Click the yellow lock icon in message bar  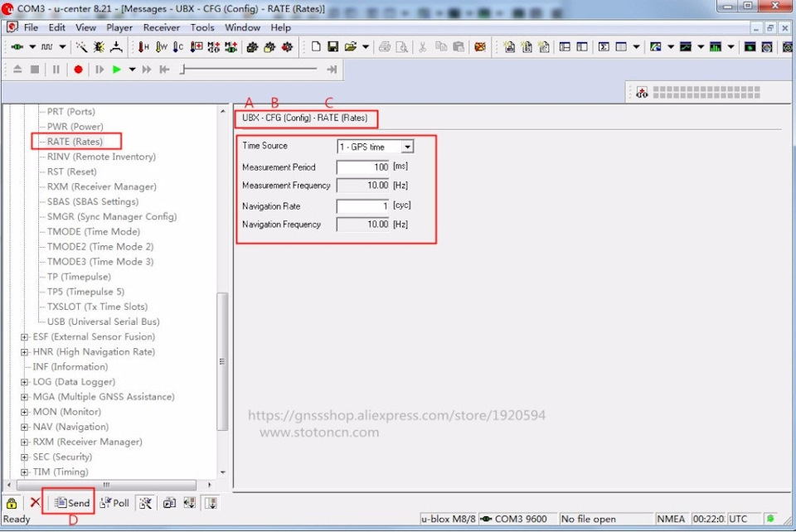pos(12,503)
